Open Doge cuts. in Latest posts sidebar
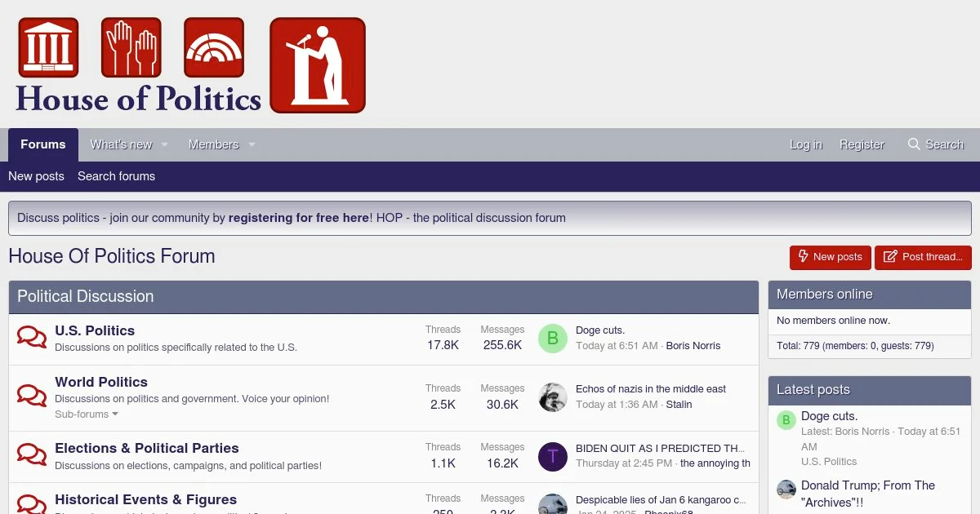The image size is (980, 514). 830,416
